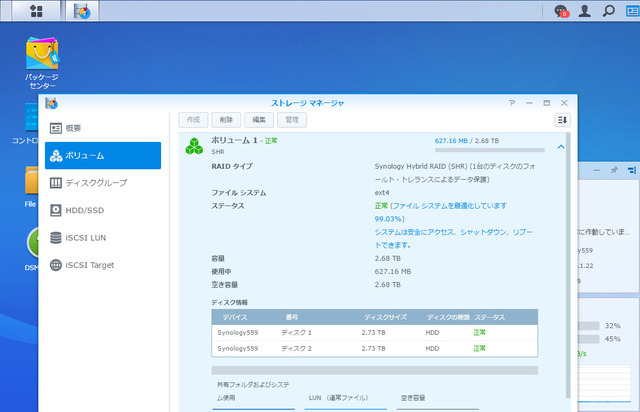Open notifications chat bubble icon
Viewport: 640px width, 412px height.
tap(561, 11)
